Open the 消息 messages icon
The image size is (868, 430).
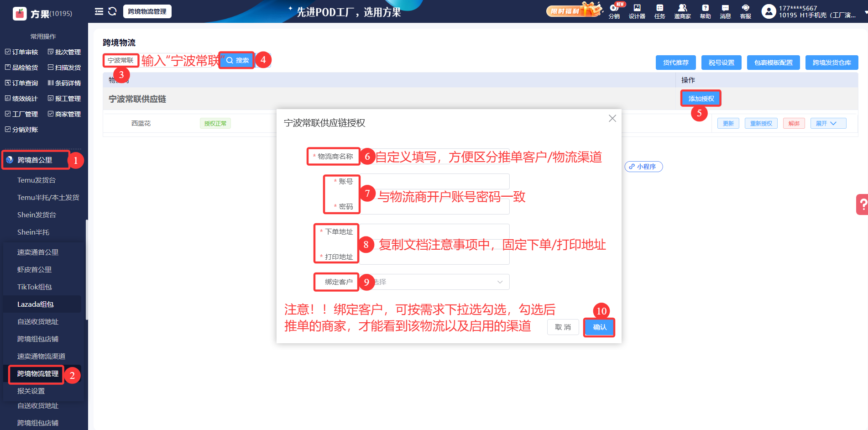[726, 11]
